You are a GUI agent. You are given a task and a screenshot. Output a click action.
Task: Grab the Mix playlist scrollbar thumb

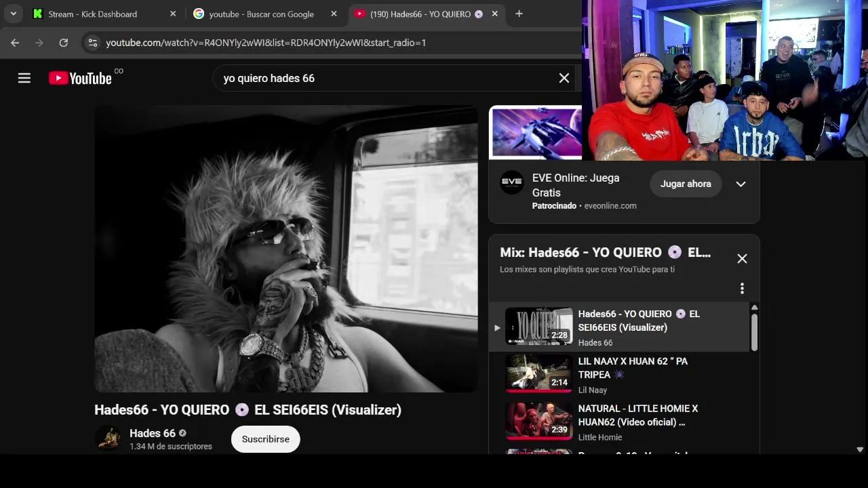click(754, 332)
